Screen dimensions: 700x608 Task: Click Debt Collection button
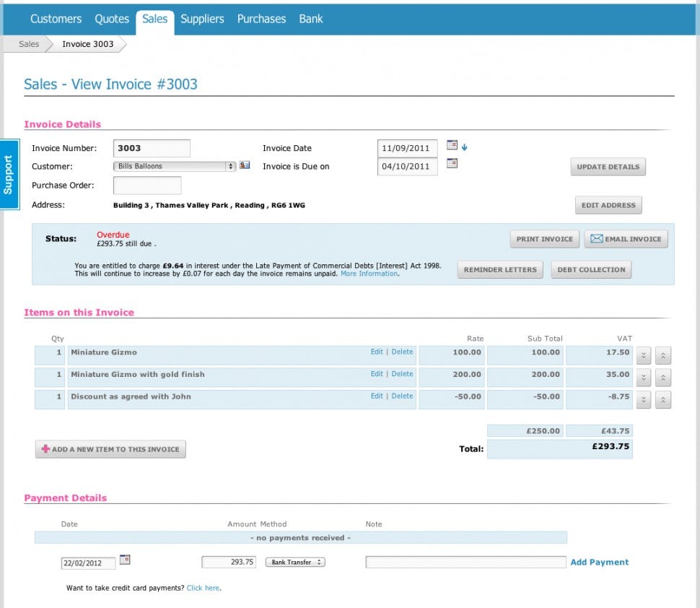591,270
